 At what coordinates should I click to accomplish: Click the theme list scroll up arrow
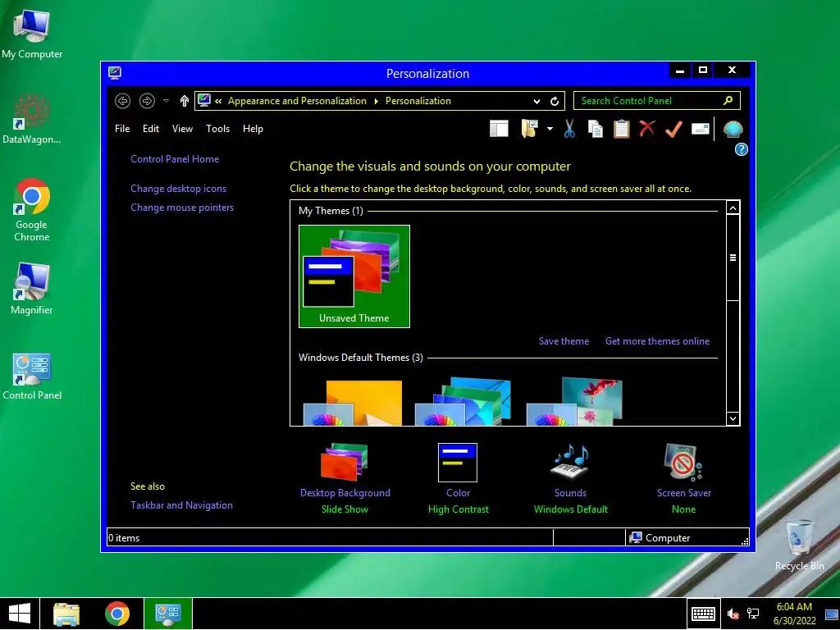[x=733, y=208]
